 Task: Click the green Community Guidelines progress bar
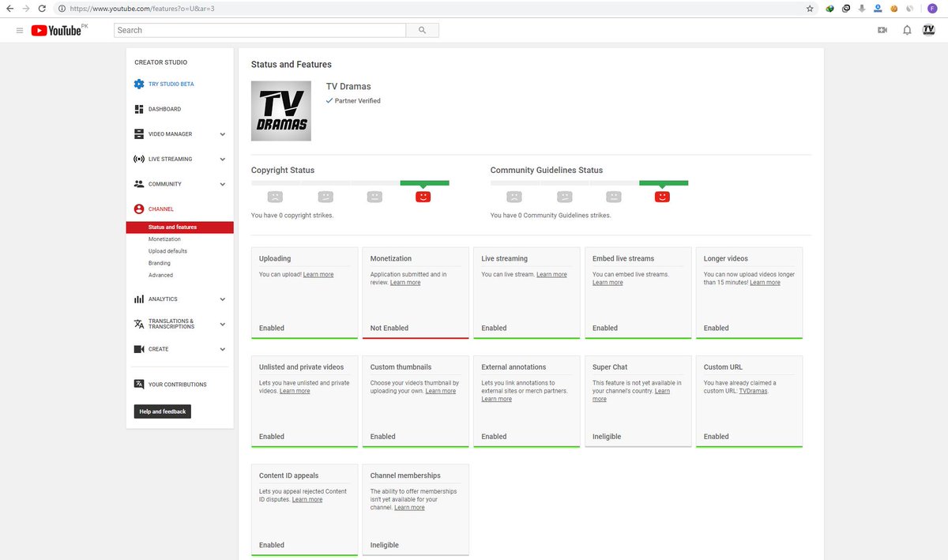664,182
